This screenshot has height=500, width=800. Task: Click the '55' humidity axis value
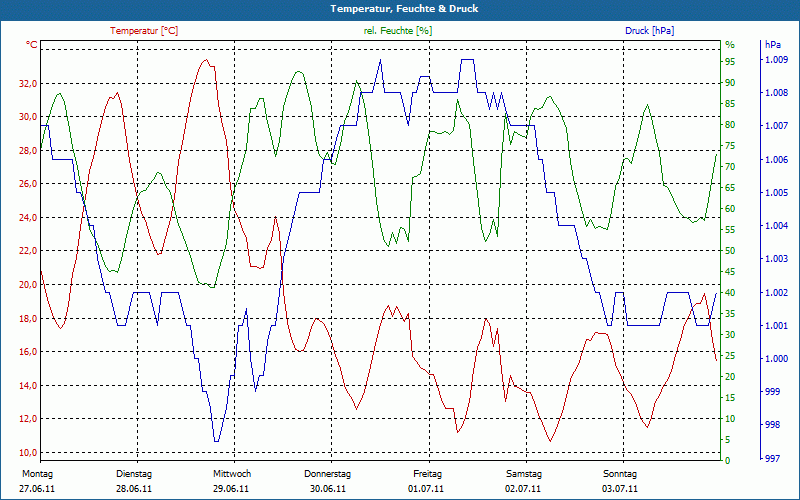tap(730, 230)
